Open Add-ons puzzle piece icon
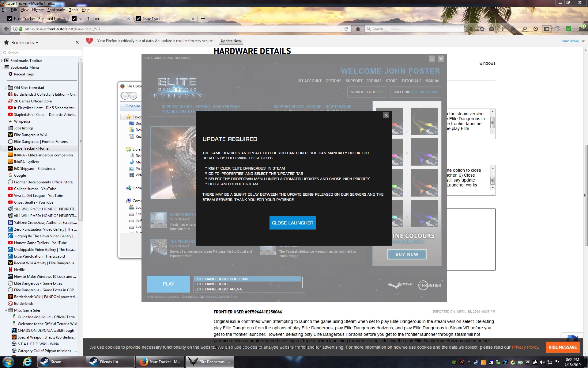 pos(513,29)
